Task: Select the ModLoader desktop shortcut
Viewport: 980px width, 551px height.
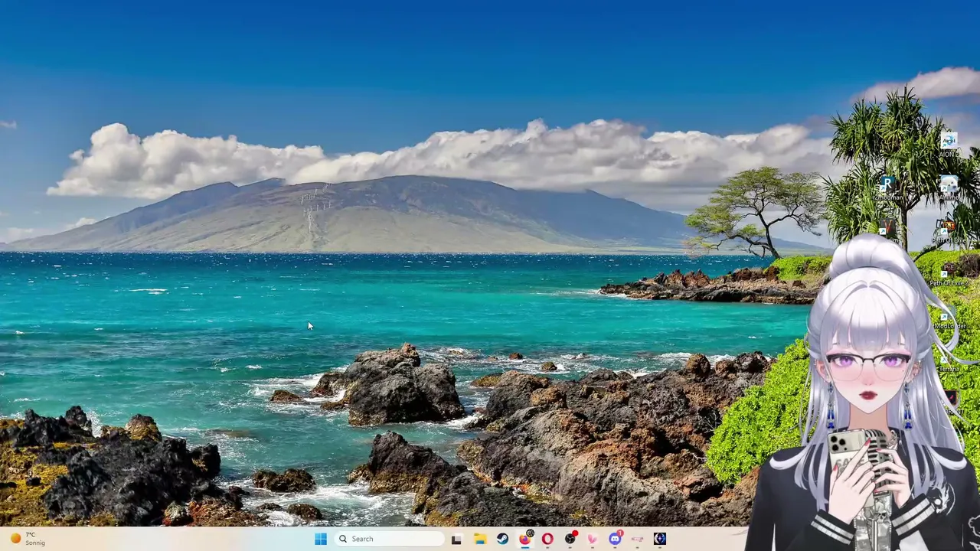Action: (x=949, y=318)
